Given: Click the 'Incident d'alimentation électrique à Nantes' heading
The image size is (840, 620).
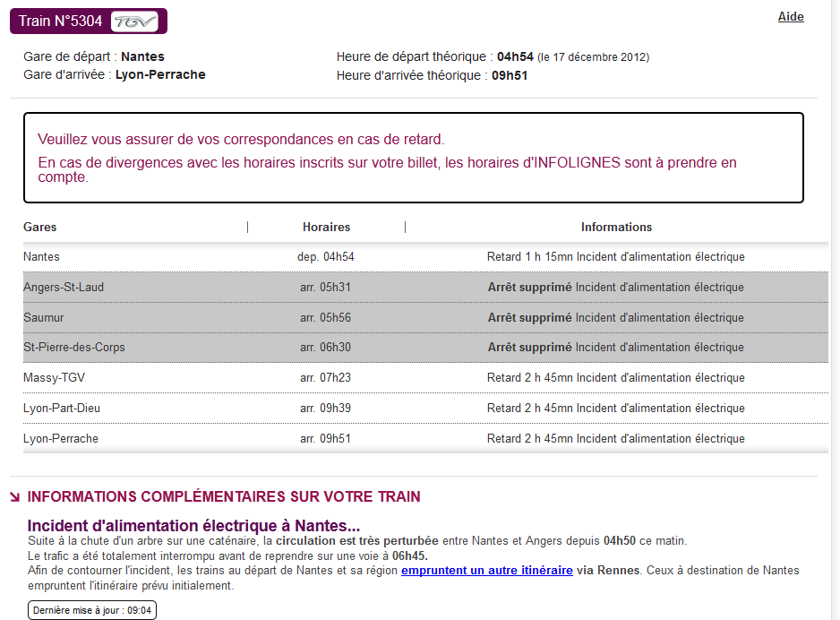Looking at the screenshot, I should pos(193,525).
